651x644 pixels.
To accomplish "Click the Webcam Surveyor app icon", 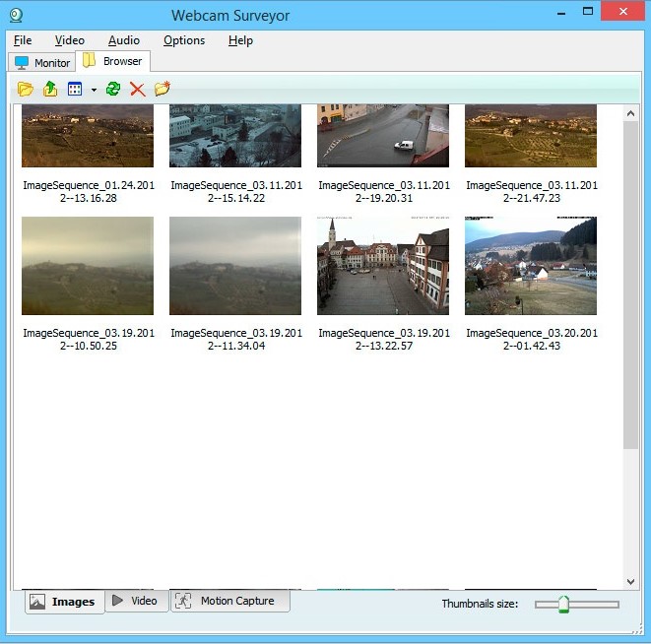I will (x=16, y=16).
